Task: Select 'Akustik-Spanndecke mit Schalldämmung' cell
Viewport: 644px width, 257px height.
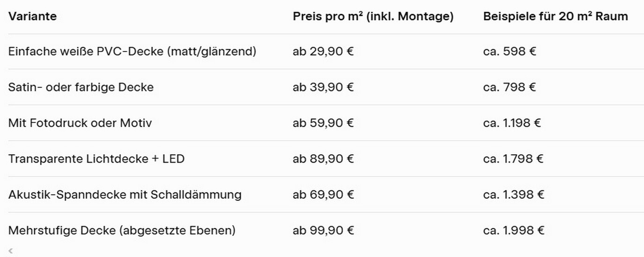Action: [x=125, y=195]
